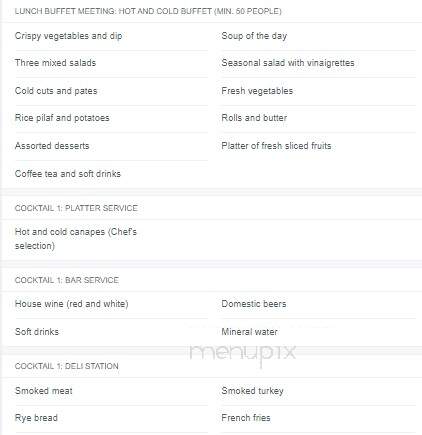Image resolution: width=422 pixels, height=435 pixels.
Task: Click Soup of the day item
Action: tap(254, 36)
